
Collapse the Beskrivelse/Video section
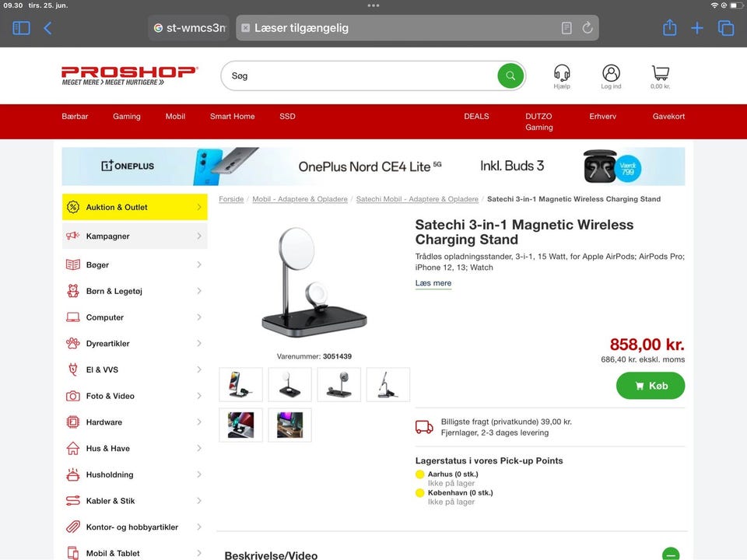point(670,554)
